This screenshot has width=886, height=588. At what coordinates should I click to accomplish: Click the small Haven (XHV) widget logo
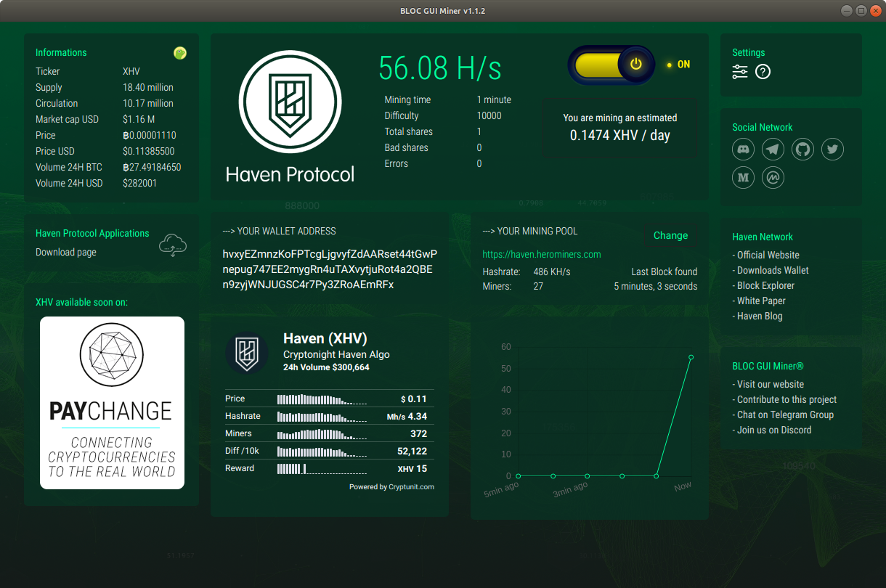(x=247, y=354)
